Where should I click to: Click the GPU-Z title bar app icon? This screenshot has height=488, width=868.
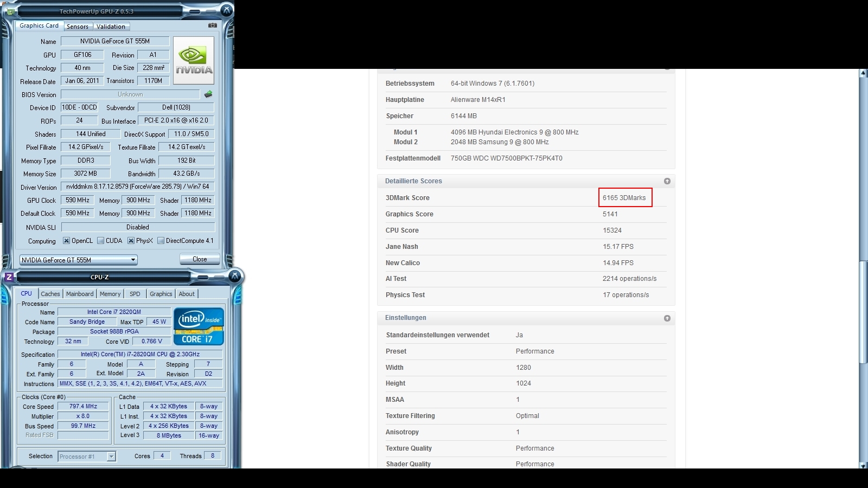tap(11, 11)
